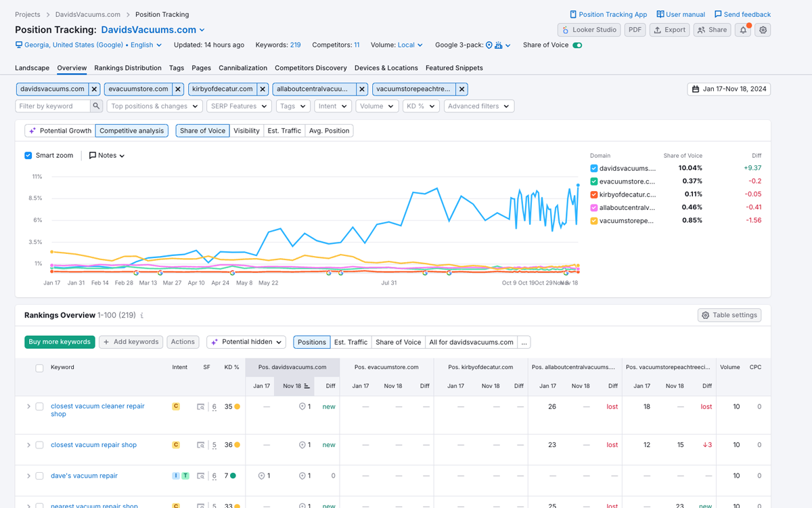The height and width of the screenshot is (508, 812).
Task: Expand the dave's vacuum repair row
Action: coord(28,476)
